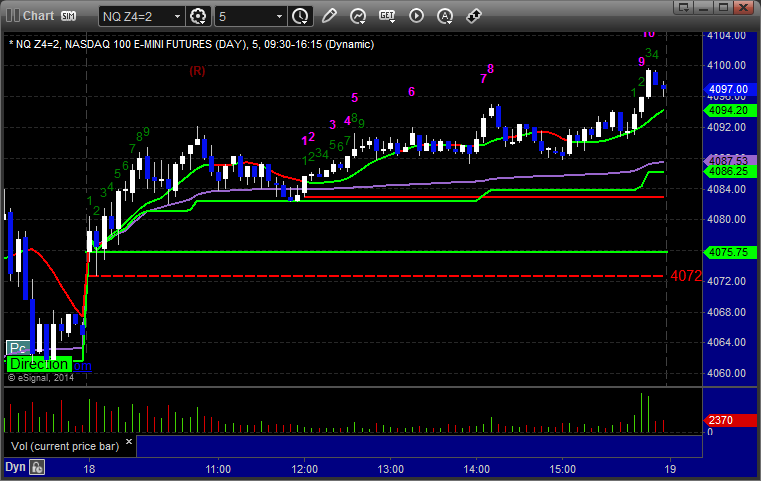Start bar replay with the play icon
This screenshot has height=481, width=761.
pyautogui.click(x=416, y=16)
